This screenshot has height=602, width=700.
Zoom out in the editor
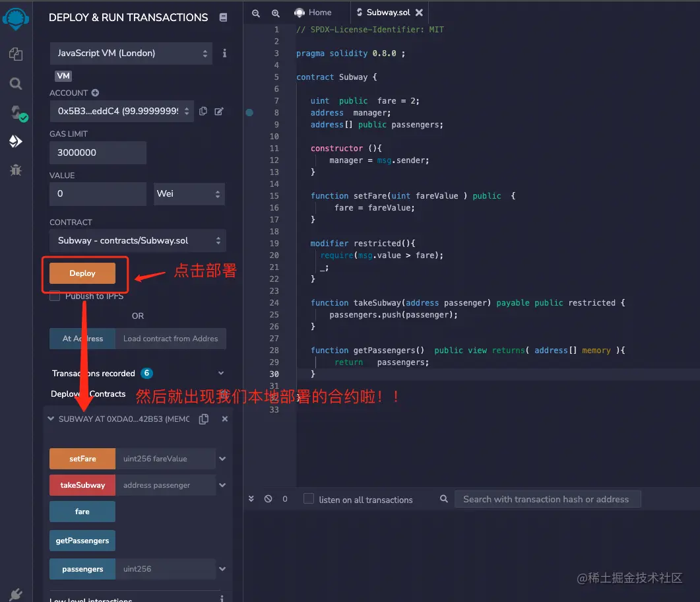tap(256, 13)
